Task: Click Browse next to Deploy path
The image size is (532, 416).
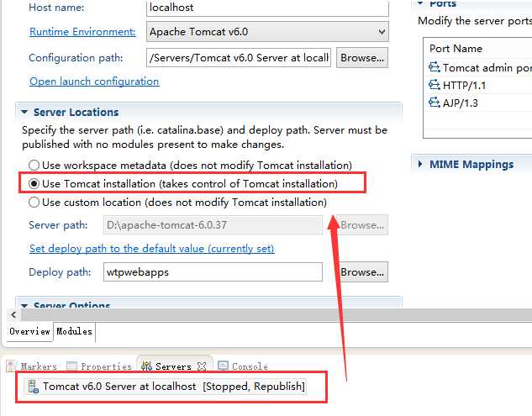Action: click(x=362, y=272)
